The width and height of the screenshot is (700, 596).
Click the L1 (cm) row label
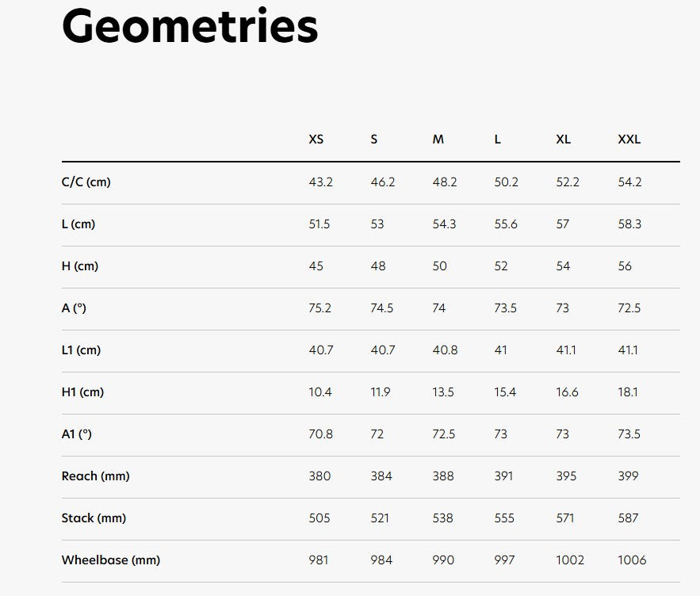click(x=81, y=350)
